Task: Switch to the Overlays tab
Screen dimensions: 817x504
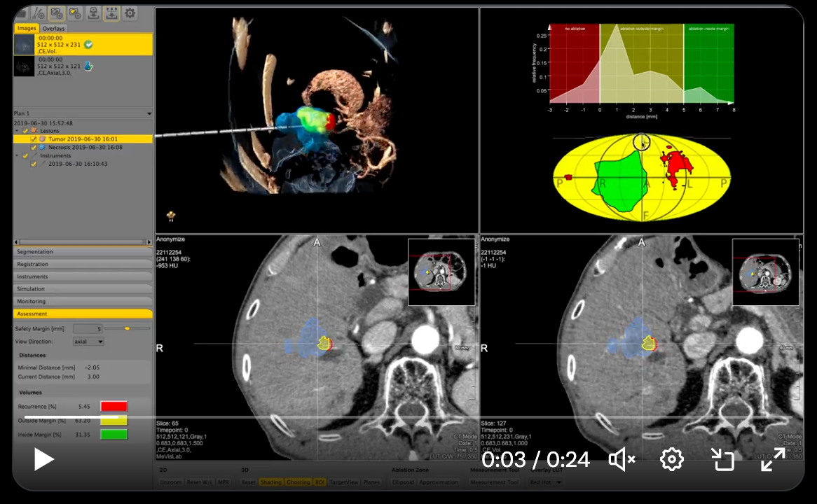Action: click(x=54, y=28)
